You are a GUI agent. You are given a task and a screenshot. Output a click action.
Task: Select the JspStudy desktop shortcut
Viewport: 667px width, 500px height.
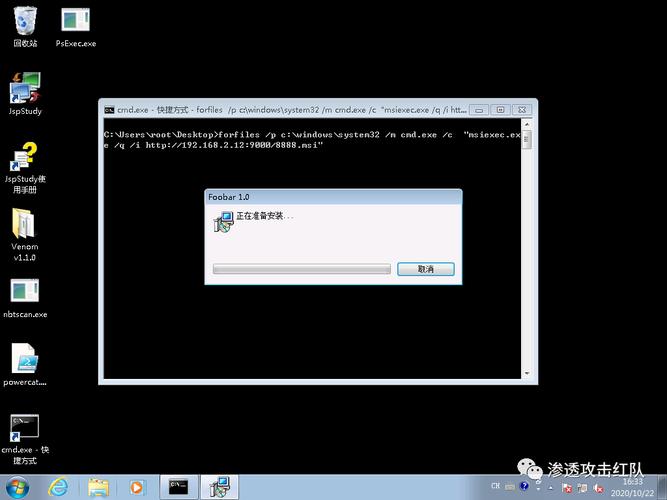25,94
